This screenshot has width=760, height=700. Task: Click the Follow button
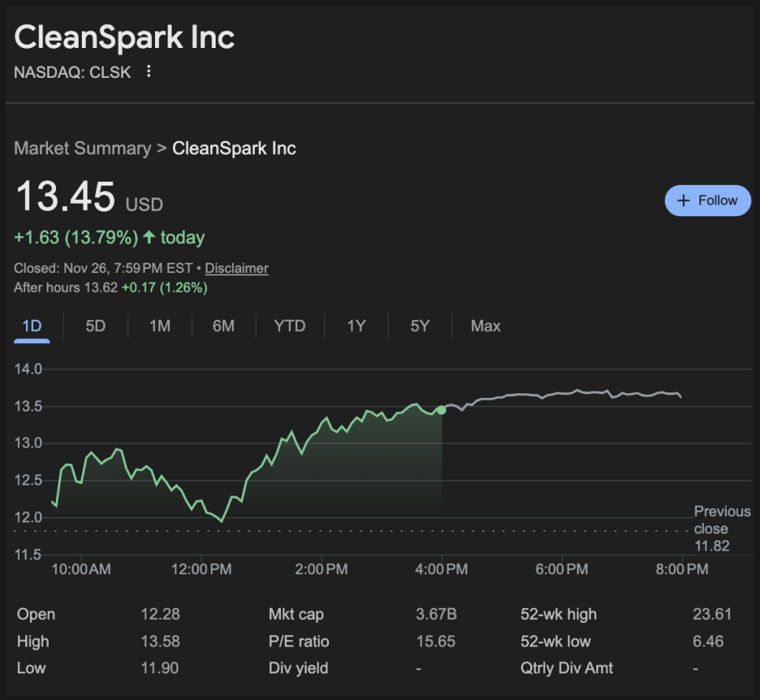708,201
